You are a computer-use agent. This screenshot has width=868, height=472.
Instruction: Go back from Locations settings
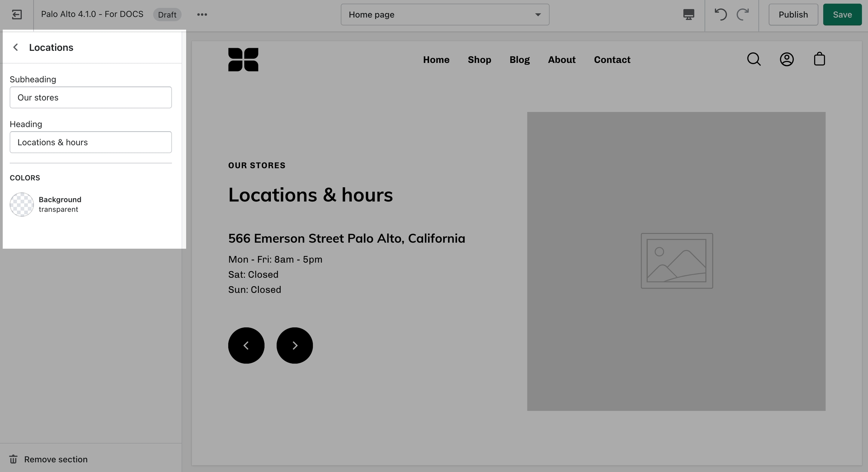pyautogui.click(x=15, y=47)
